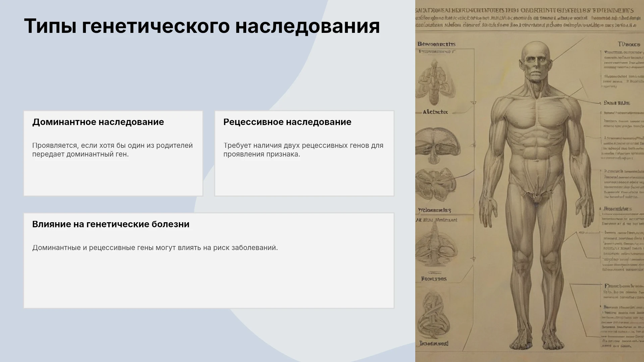Select the Влияние на генетические болезни heading

111,224
